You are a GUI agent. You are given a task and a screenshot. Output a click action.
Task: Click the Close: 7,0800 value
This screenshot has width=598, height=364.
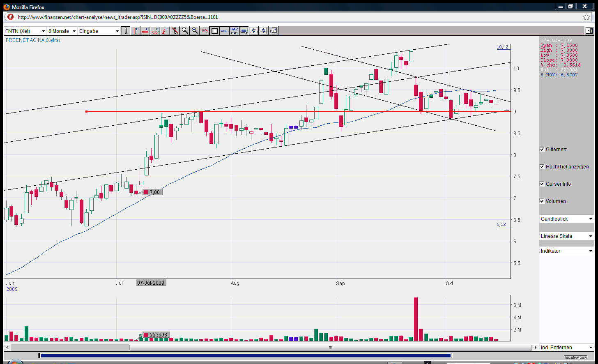click(559, 60)
